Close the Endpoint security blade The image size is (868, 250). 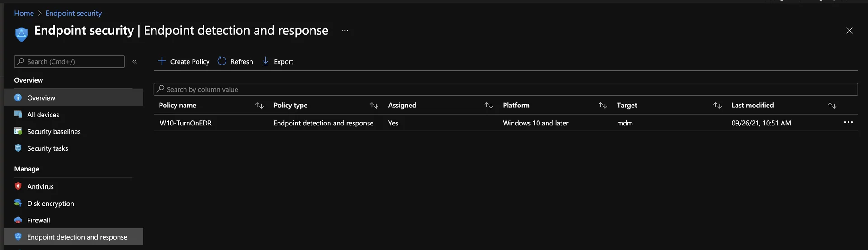pyautogui.click(x=849, y=30)
